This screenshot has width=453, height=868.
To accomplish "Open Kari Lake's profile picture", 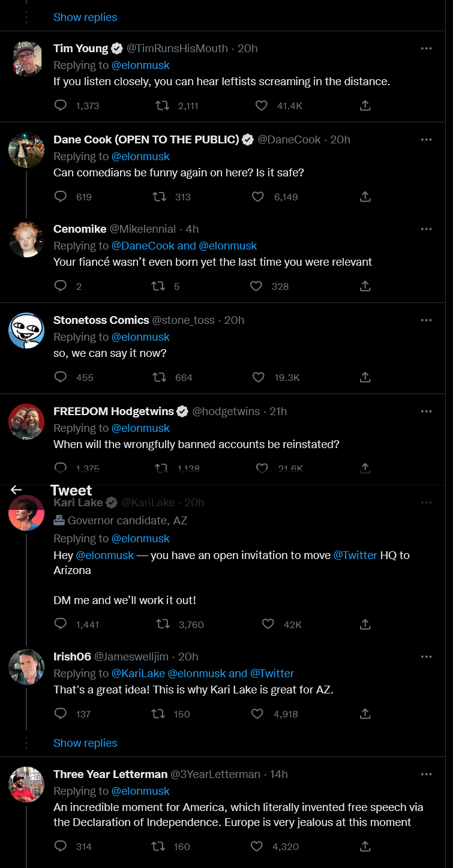I will [26, 514].
